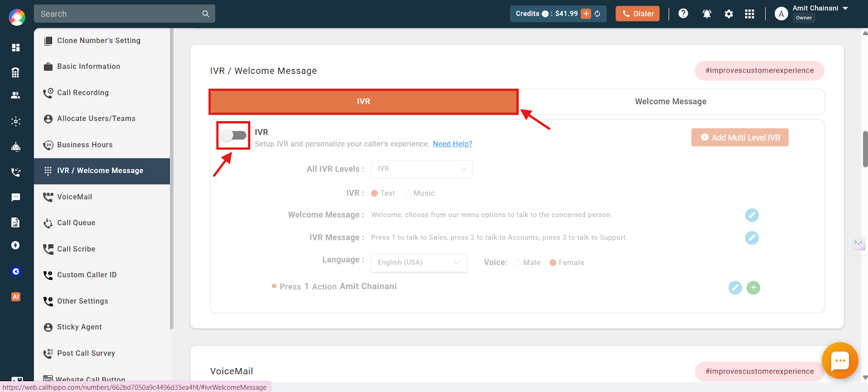Choose the Male voice option
This screenshot has height=392, width=868.
tap(518, 263)
